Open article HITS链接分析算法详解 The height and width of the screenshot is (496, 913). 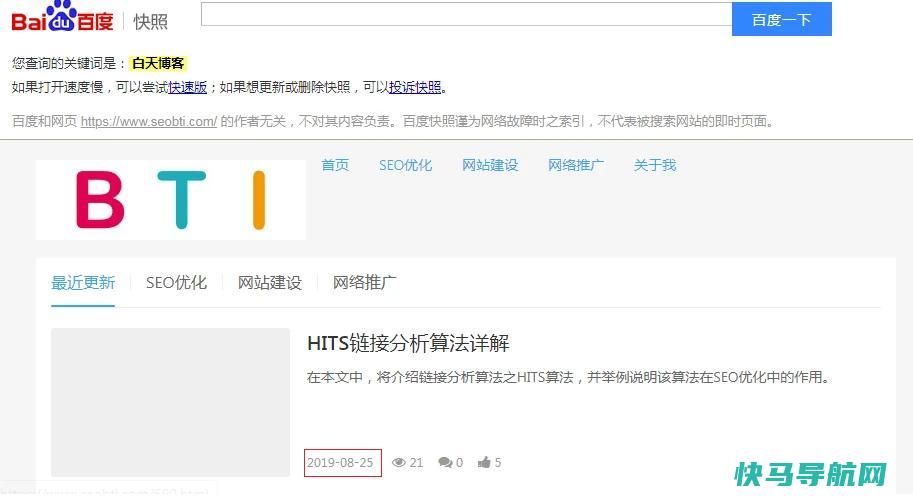click(x=408, y=343)
